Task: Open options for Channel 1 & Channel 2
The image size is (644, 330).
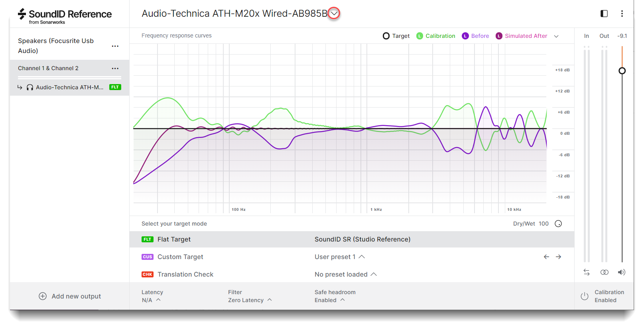Action: click(x=115, y=69)
